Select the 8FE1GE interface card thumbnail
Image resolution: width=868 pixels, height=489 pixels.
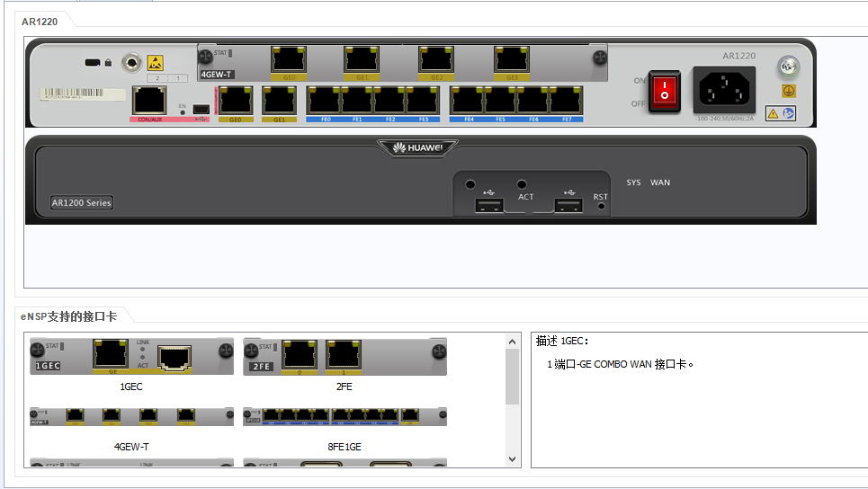(x=345, y=416)
